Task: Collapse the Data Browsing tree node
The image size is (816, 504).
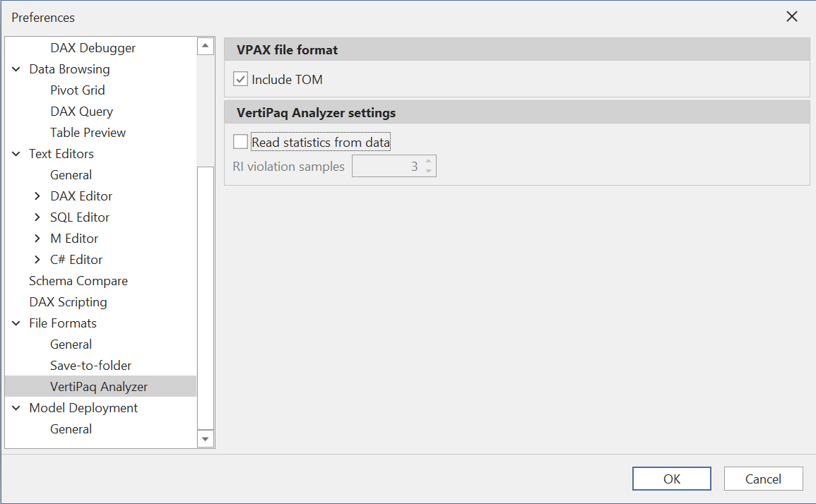Action: (x=16, y=69)
